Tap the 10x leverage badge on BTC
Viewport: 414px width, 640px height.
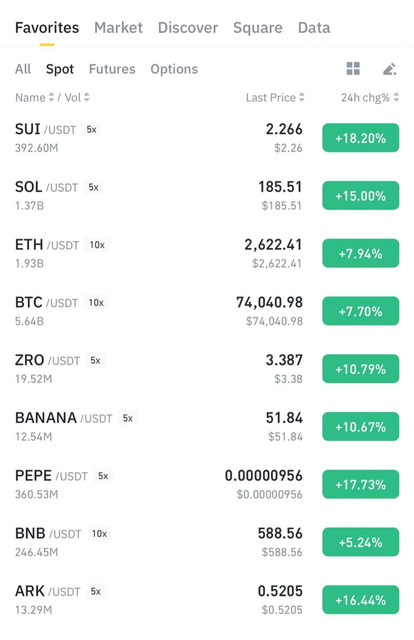point(96,303)
